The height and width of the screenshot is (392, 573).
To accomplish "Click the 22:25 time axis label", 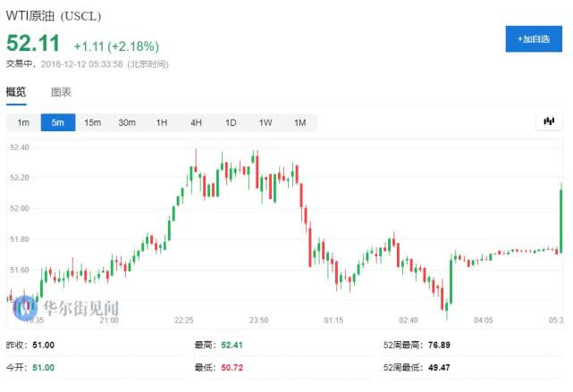I will tap(184, 319).
